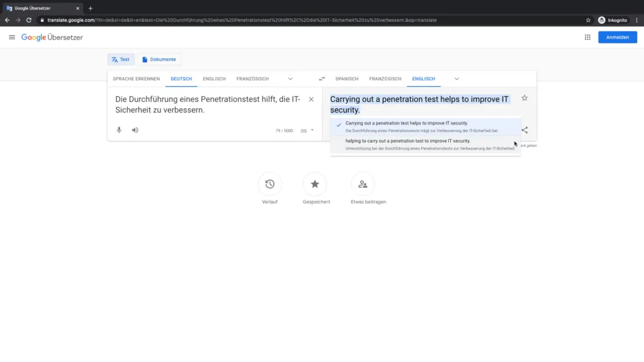
Task: Expand the source language dropdown chevron
Action: [x=290, y=79]
